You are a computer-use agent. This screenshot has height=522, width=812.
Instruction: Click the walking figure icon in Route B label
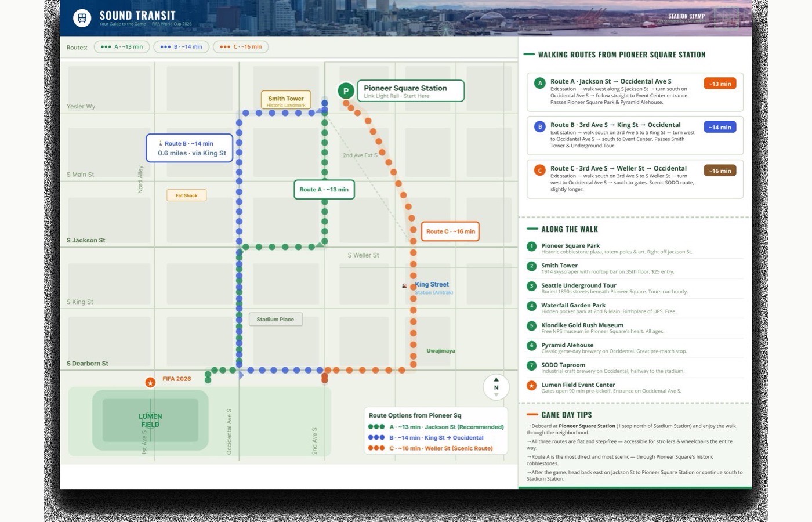point(161,143)
